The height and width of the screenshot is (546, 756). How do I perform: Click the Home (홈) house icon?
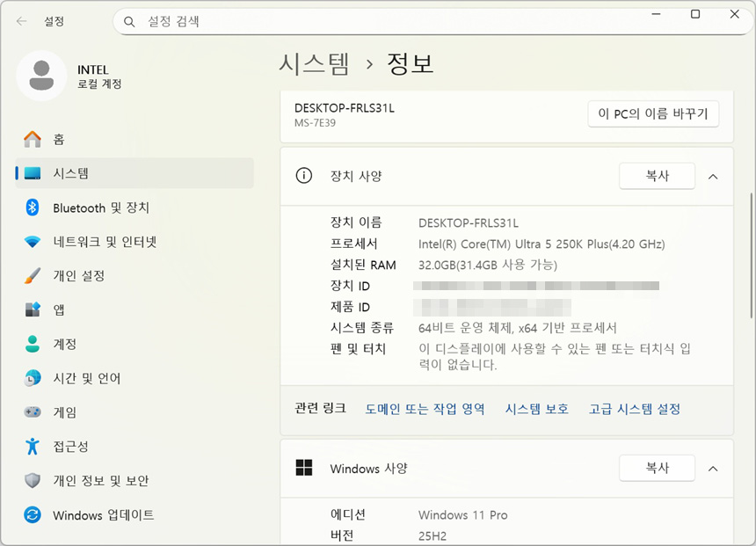(33, 139)
